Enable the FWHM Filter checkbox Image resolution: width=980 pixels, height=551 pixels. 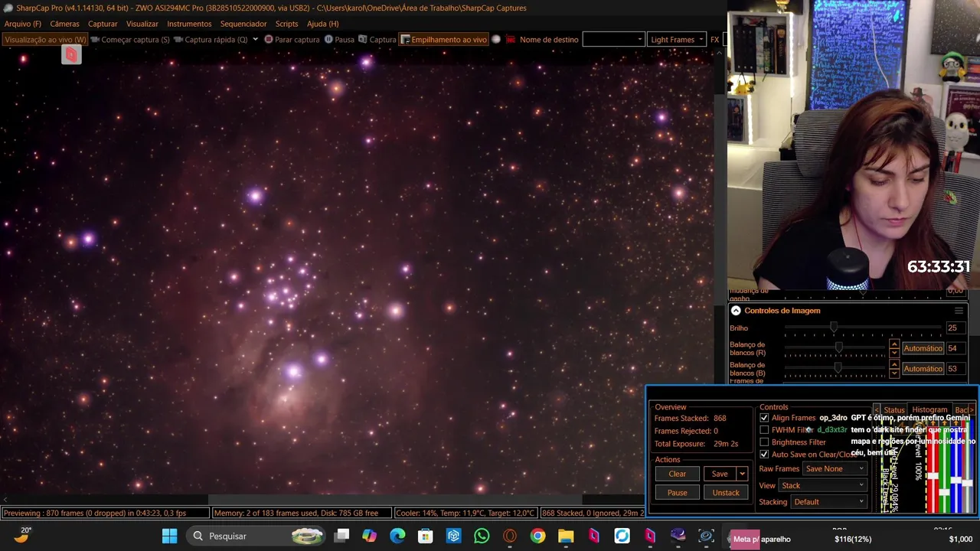coord(764,430)
